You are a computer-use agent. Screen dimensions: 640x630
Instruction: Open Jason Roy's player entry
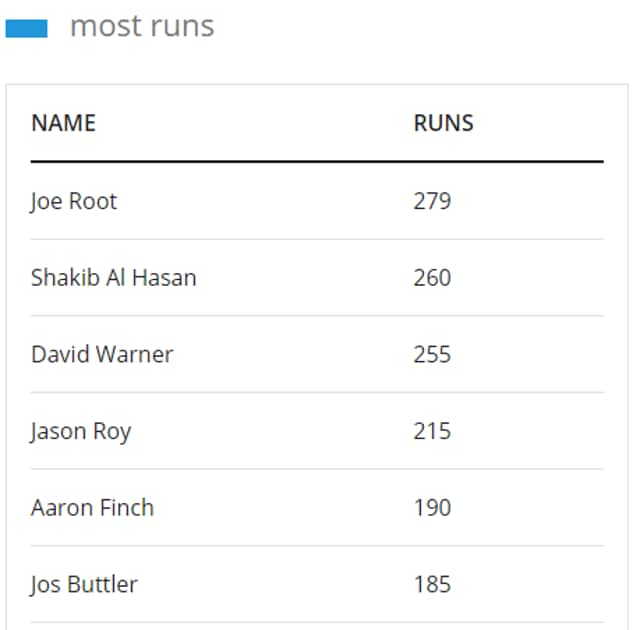point(80,432)
